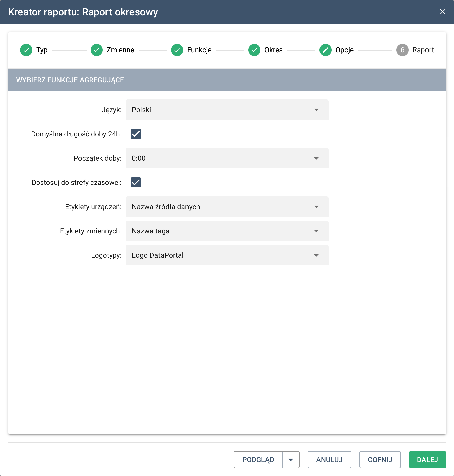This screenshot has height=476, width=454.
Task: Click the checkmark icon beside Funkcje
Action: [177, 50]
